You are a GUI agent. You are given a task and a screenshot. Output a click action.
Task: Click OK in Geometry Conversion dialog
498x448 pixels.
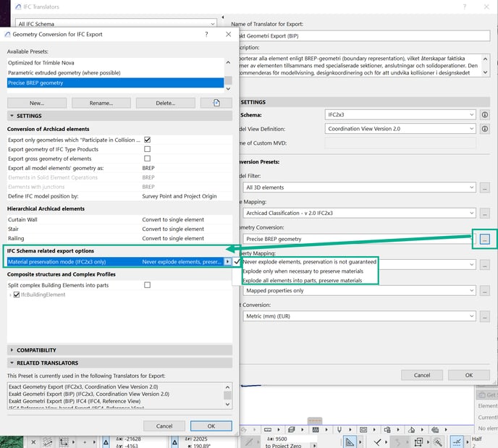(x=211, y=426)
